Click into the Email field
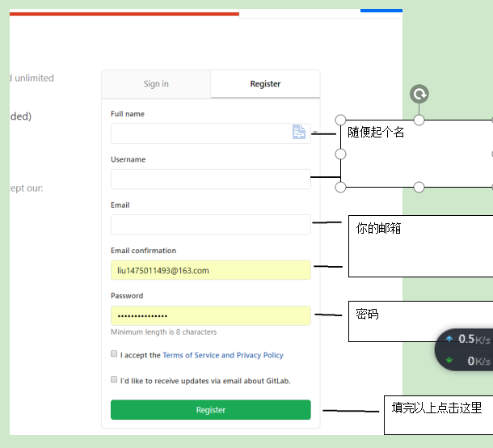The image size is (493, 448). [211, 225]
